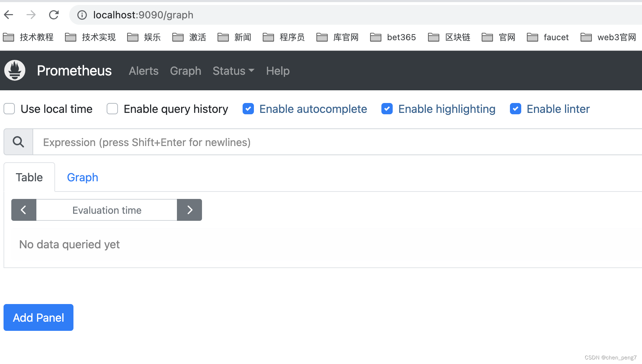Open the web3官网 bookmark folder

pos(608,37)
